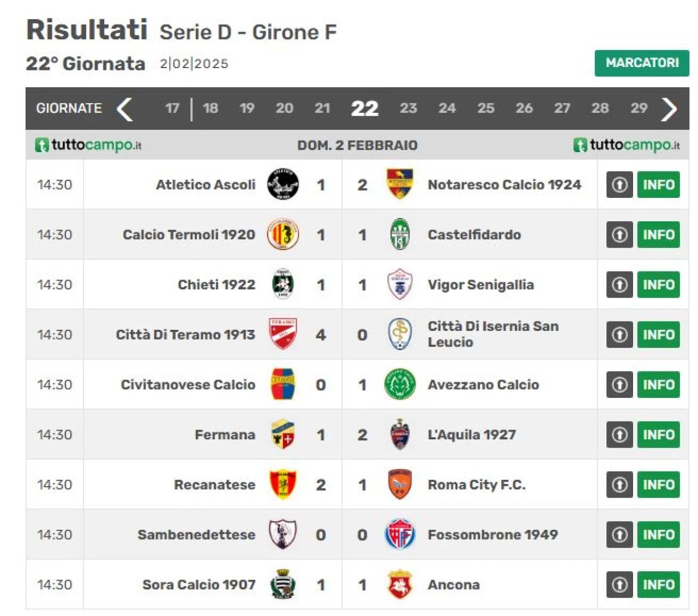This screenshot has height=616, width=698.
Task: Open INFO for the Fermana vs L'Aquila match
Action: 659,434
